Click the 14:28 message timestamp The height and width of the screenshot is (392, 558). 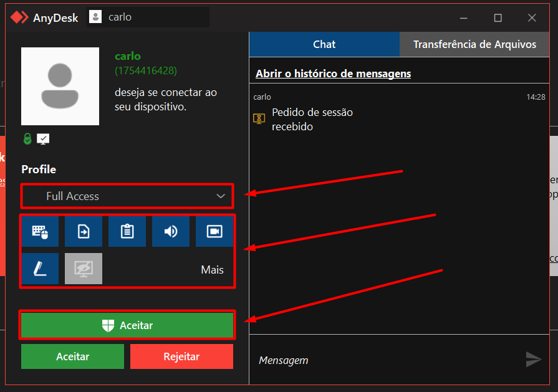tap(536, 97)
